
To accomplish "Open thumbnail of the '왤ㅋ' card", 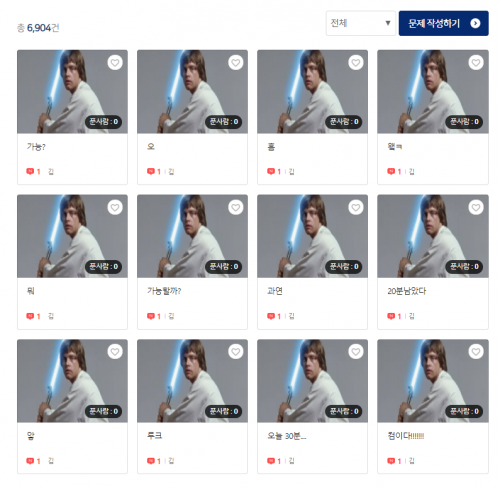I will [x=433, y=92].
